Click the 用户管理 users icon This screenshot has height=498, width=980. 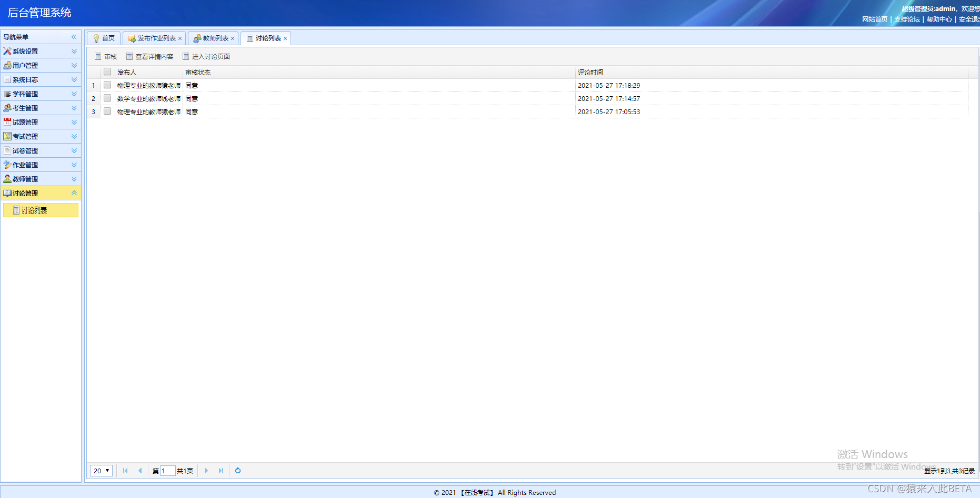7,66
